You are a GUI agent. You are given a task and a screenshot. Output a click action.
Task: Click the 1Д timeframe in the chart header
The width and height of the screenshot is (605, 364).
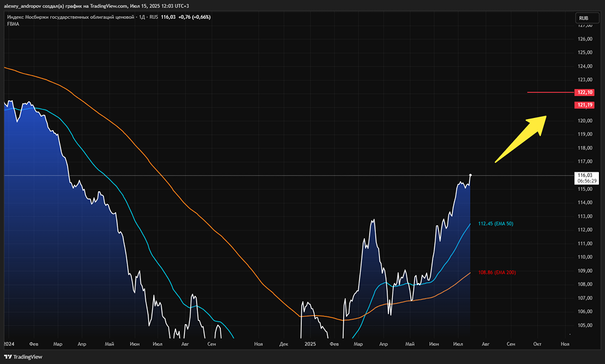pos(142,17)
